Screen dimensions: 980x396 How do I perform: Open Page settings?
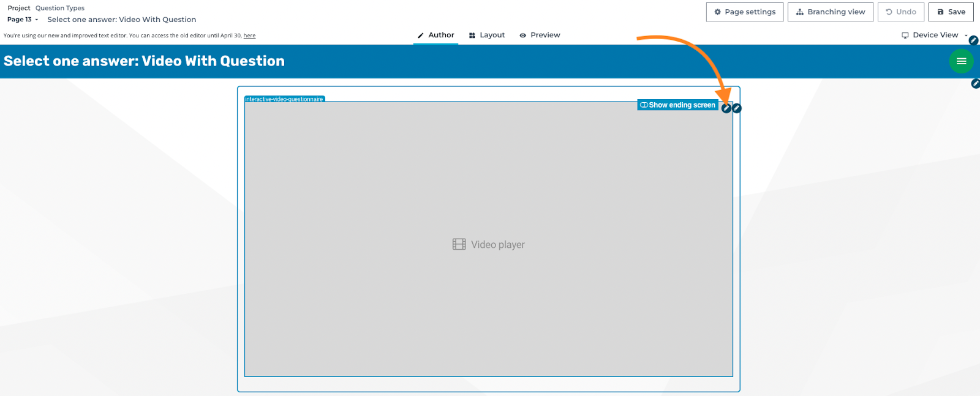[x=745, y=12]
